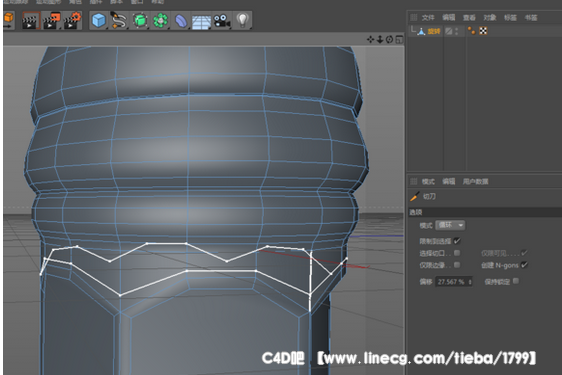
Task: Select the blue Cube primitive icon
Action: point(99,20)
